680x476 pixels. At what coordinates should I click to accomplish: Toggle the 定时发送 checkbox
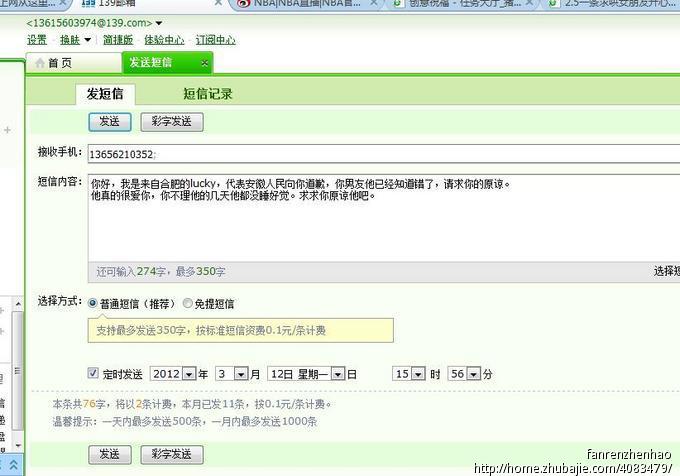click(x=93, y=373)
